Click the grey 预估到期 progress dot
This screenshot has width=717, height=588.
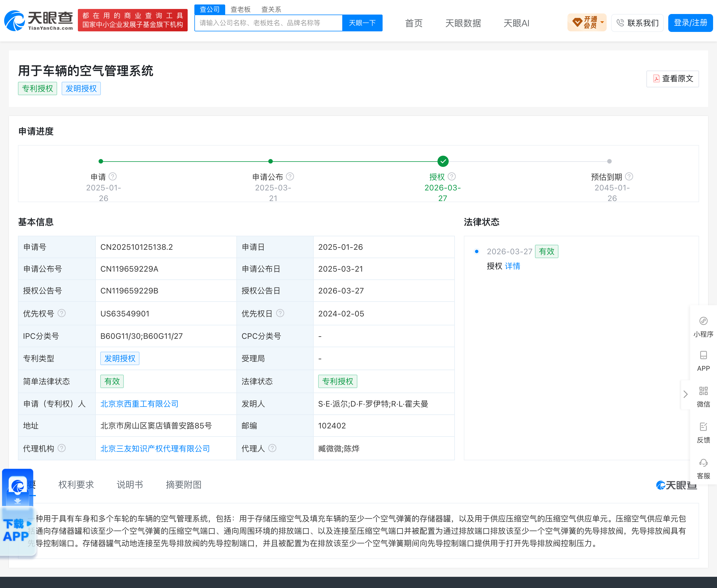click(x=609, y=161)
